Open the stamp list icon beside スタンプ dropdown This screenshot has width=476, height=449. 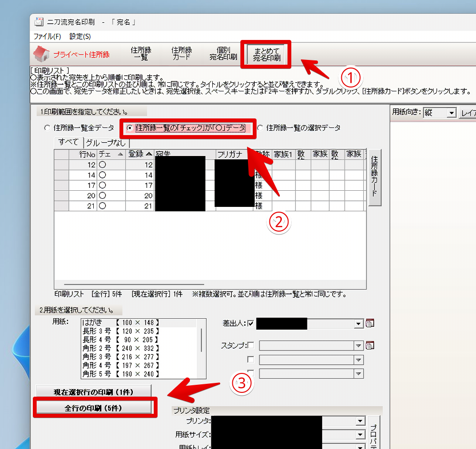point(370,345)
